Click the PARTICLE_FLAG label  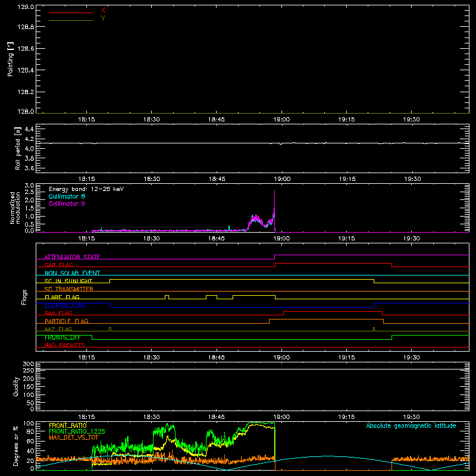[x=67, y=321]
